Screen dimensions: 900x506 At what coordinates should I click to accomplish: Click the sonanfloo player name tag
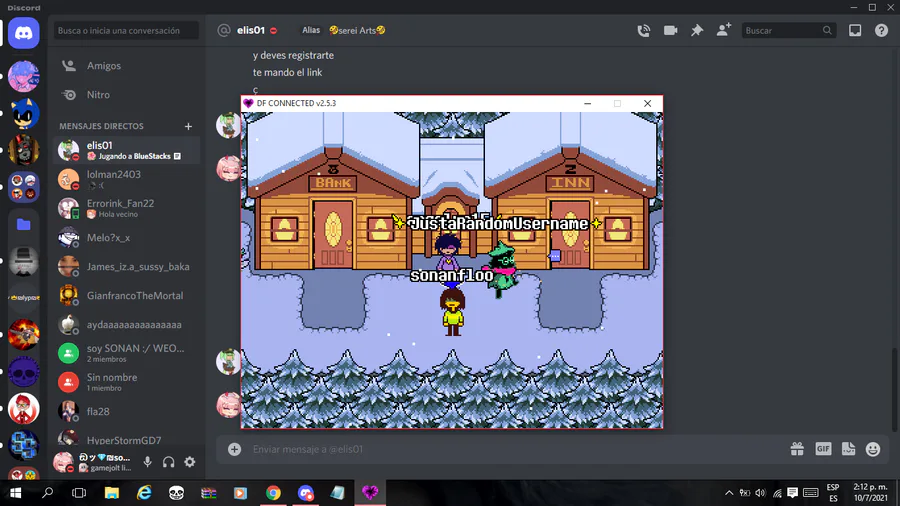click(452, 275)
